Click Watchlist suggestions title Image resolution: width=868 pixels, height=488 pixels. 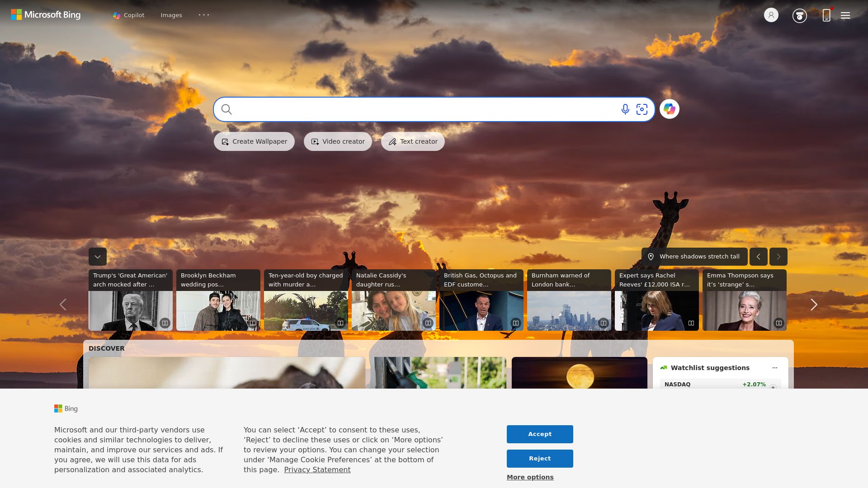[x=710, y=368]
